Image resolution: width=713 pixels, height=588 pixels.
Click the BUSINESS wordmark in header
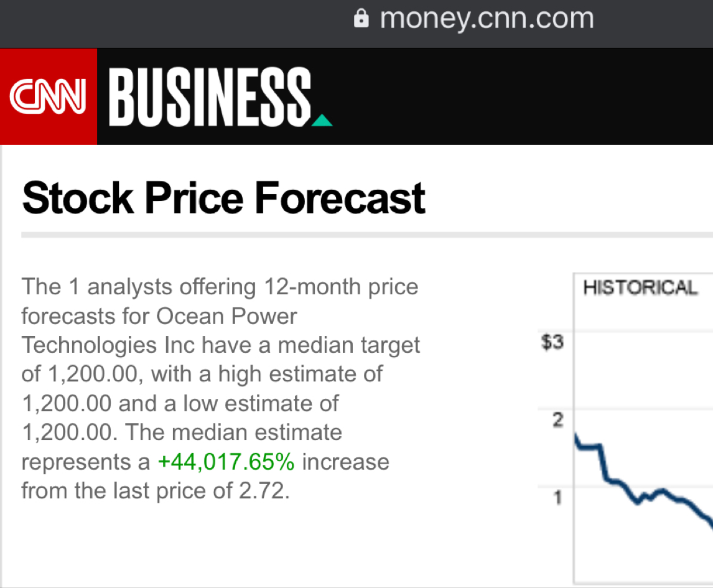(210, 96)
